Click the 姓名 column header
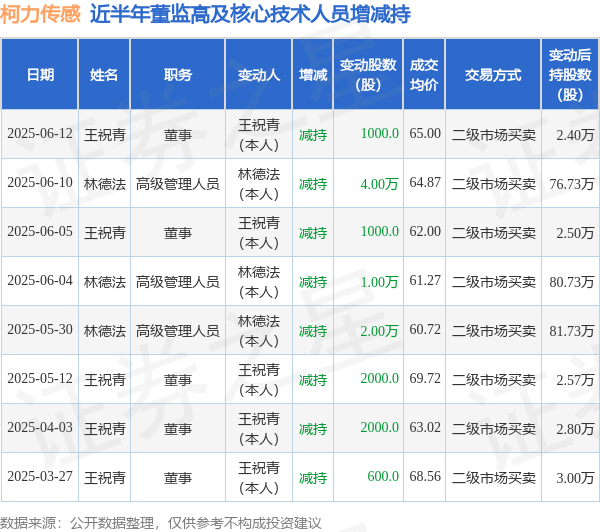The height and width of the screenshot is (532, 600). (104, 75)
